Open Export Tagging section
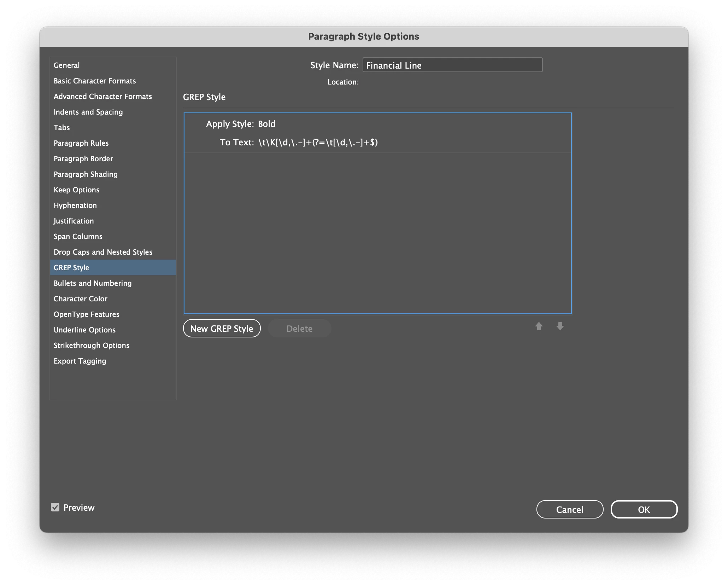 (x=80, y=361)
